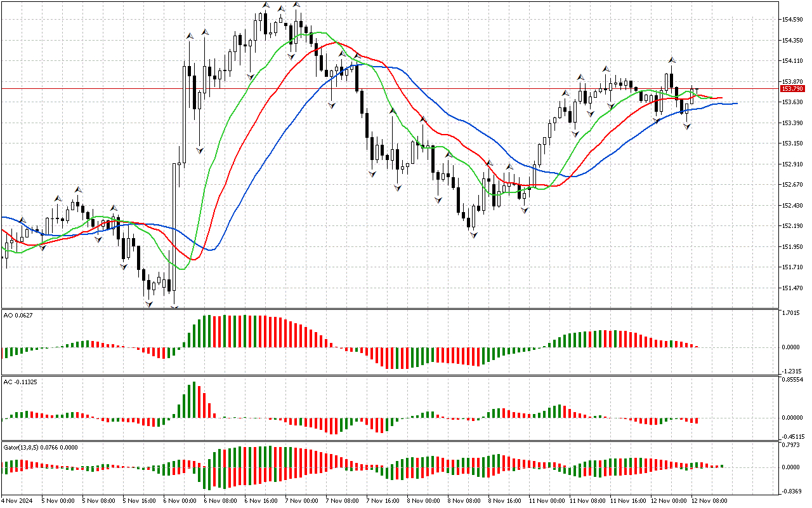
Task: Click price axis value 151.470
Action: click(793, 288)
